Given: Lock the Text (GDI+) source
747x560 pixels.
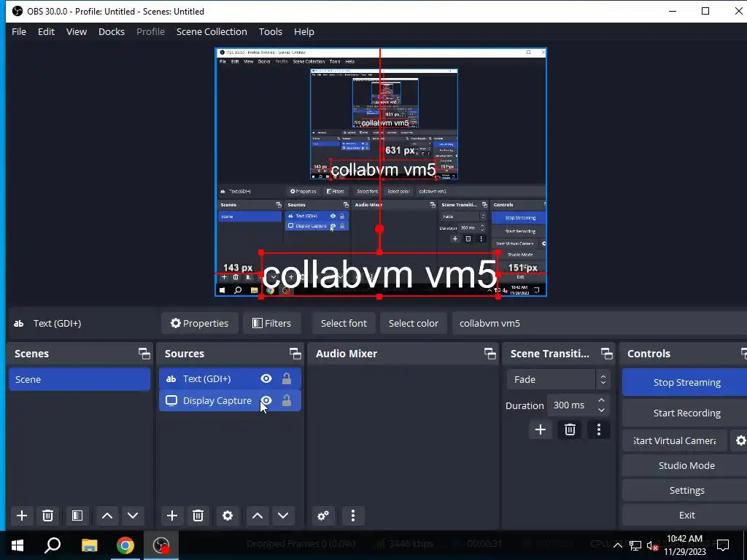Looking at the screenshot, I should [x=286, y=378].
